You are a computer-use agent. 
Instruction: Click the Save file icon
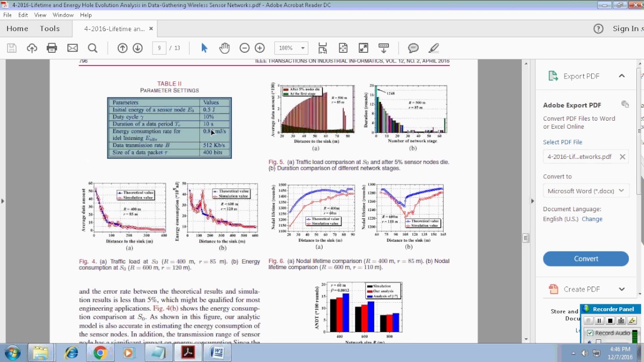point(12,48)
